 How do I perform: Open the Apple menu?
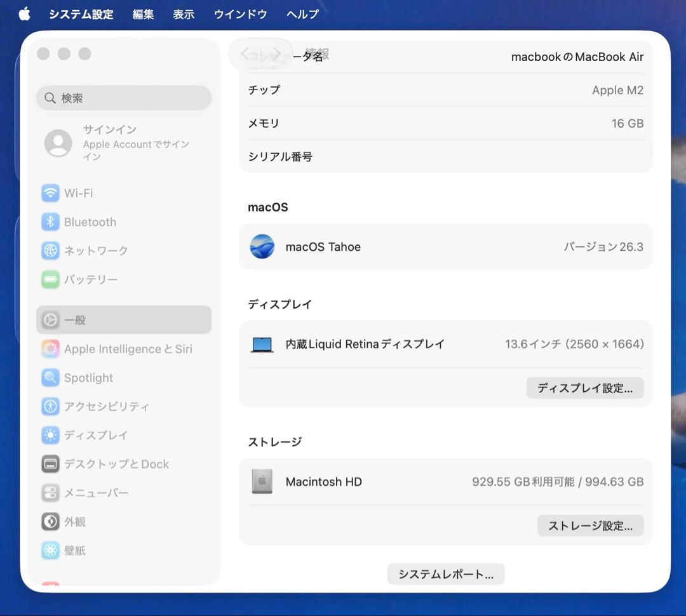click(x=24, y=14)
